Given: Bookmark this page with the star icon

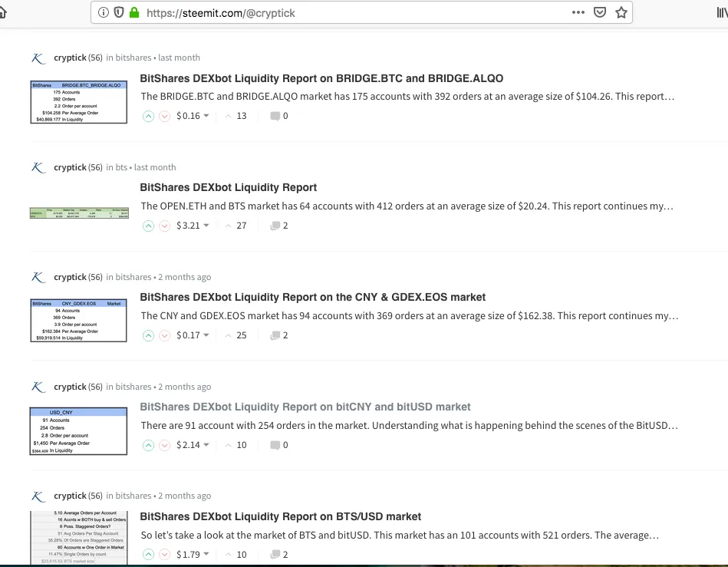Looking at the screenshot, I should pyautogui.click(x=621, y=12).
